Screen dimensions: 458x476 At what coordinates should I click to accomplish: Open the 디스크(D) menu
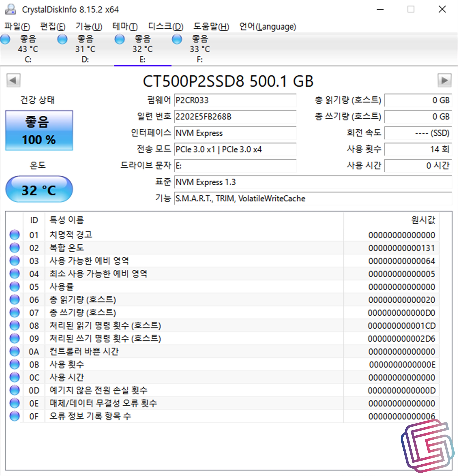[166, 26]
